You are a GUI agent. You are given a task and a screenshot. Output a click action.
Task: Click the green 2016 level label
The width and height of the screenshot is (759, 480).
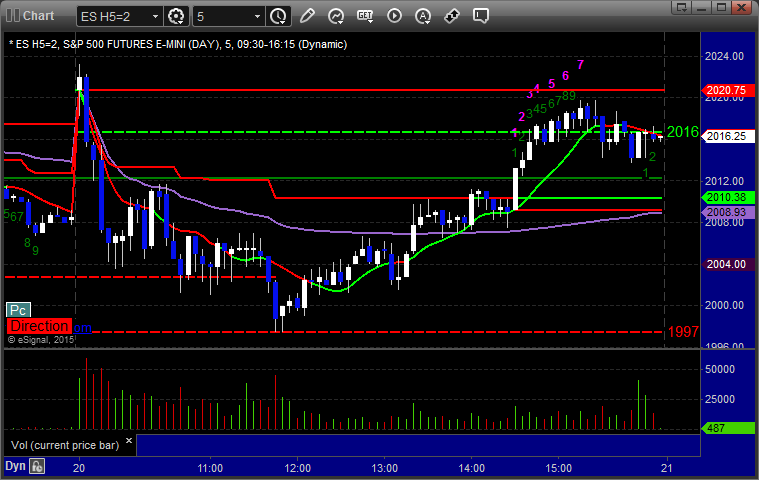tap(683, 132)
